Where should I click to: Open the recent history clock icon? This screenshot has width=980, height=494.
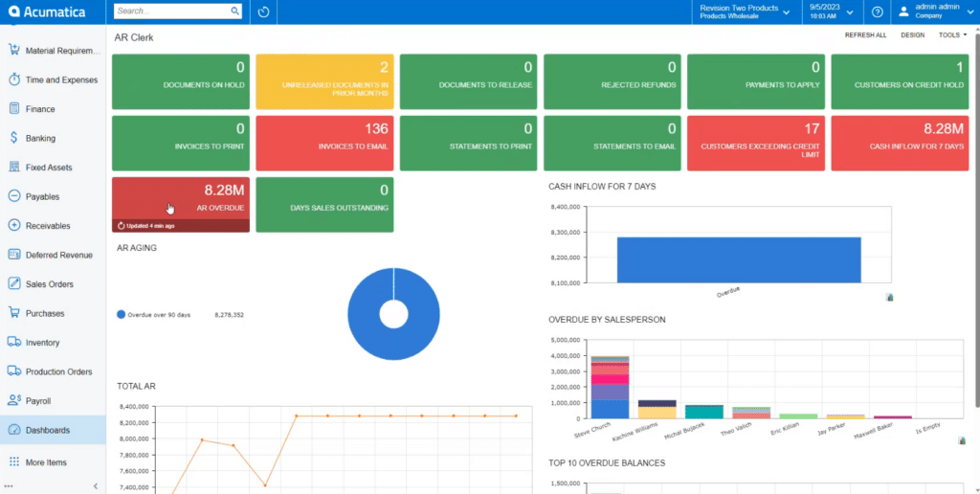(x=263, y=11)
